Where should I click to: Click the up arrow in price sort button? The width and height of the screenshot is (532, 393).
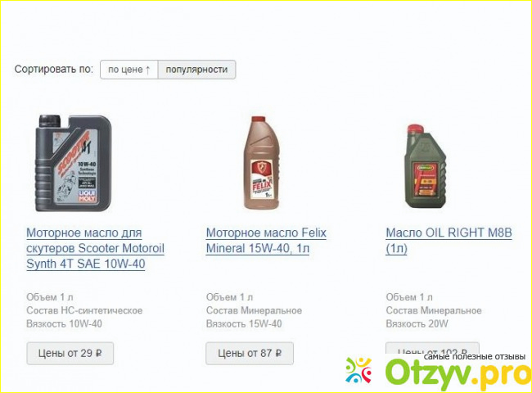pyautogui.click(x=147, y=70)
